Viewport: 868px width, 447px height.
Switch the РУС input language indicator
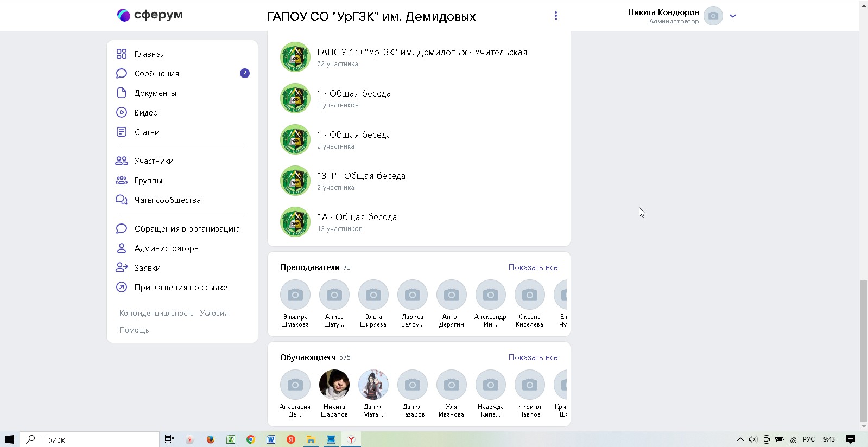click(x=809, y=439)
